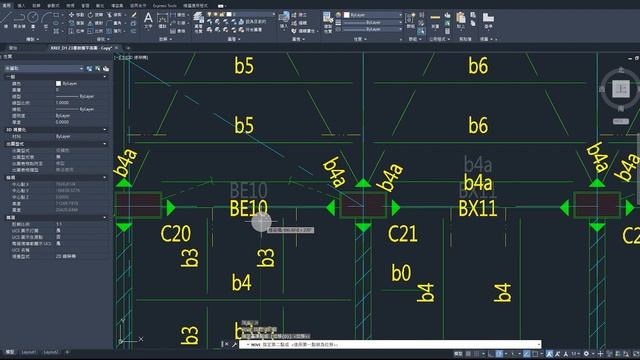Toggle snap mode in status bar

pos(476,354)
